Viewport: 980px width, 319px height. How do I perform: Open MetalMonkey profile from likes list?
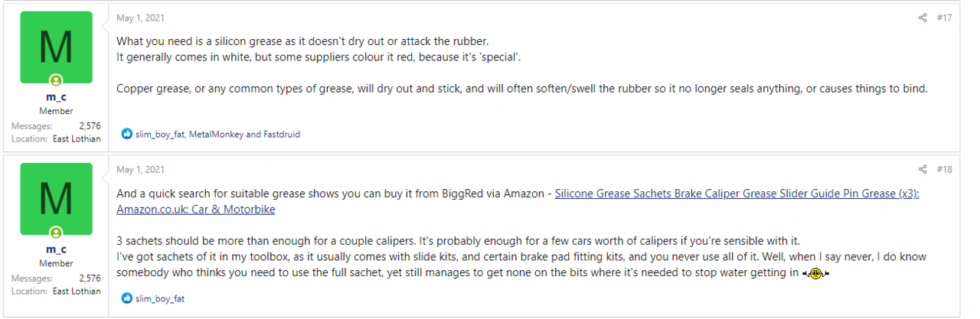[217, 134]
